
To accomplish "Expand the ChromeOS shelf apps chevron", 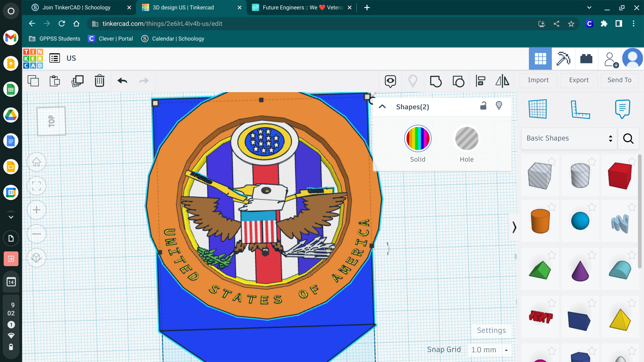I will pyautogui.click(x=11, y=217).
